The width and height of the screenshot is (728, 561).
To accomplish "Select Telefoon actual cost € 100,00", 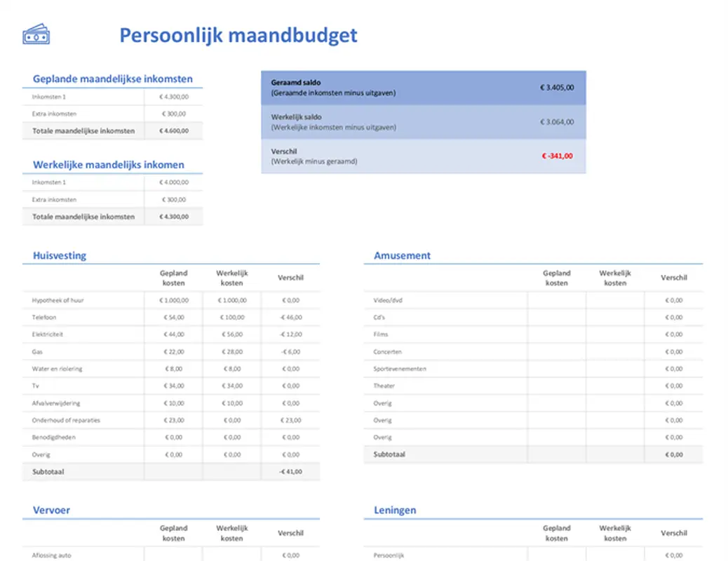I will click(x=232, y=318).
